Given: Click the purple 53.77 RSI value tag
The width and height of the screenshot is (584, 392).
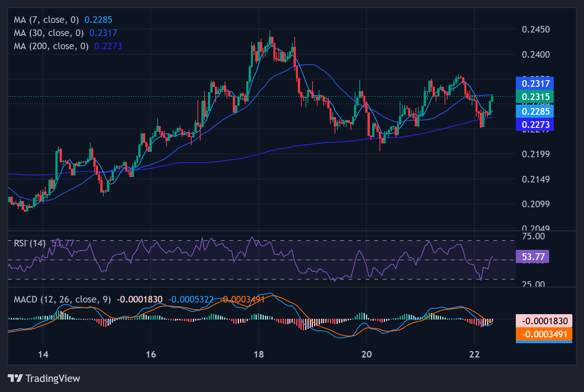Looking at the screenshot, I should pos(533,257).
